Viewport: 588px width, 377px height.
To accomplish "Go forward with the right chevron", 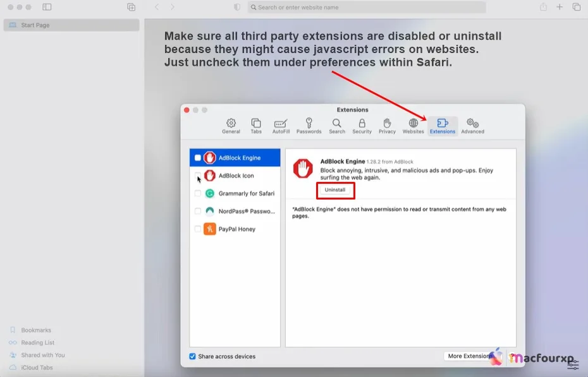I will point(172,7).
